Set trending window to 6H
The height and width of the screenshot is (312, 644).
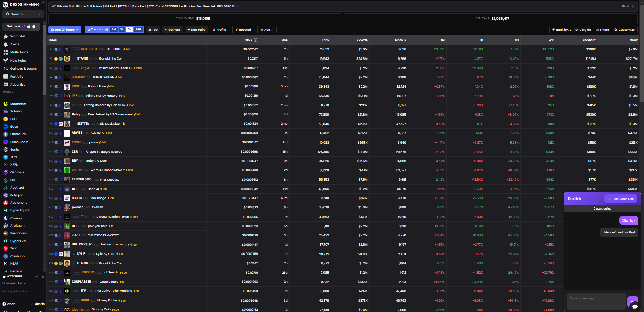point(129,30)
